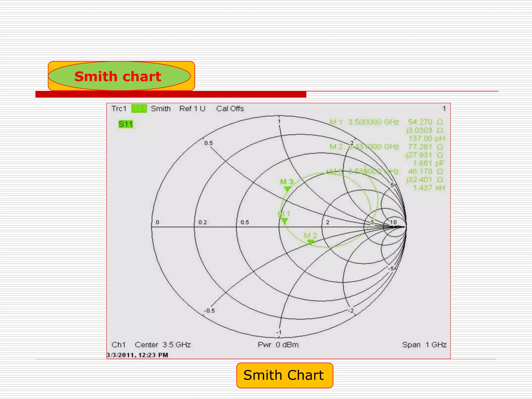Screen dimensions: 532x399
Task: Click the 'Cal Offs' status text
Action: pyautogui.click(x=230, y=109)
